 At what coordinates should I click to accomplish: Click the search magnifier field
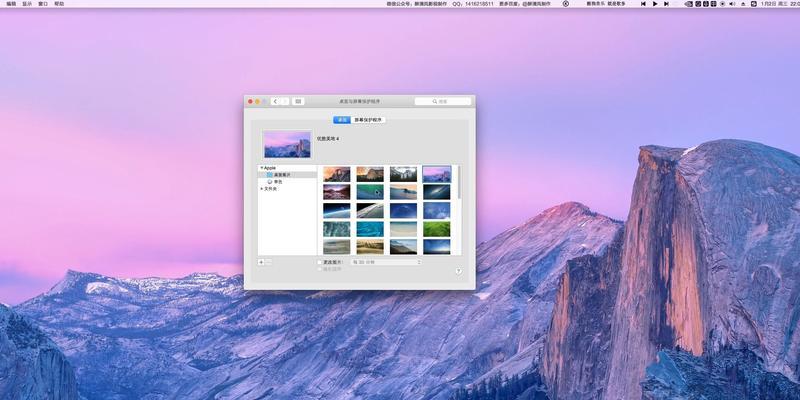pos(442,102)
